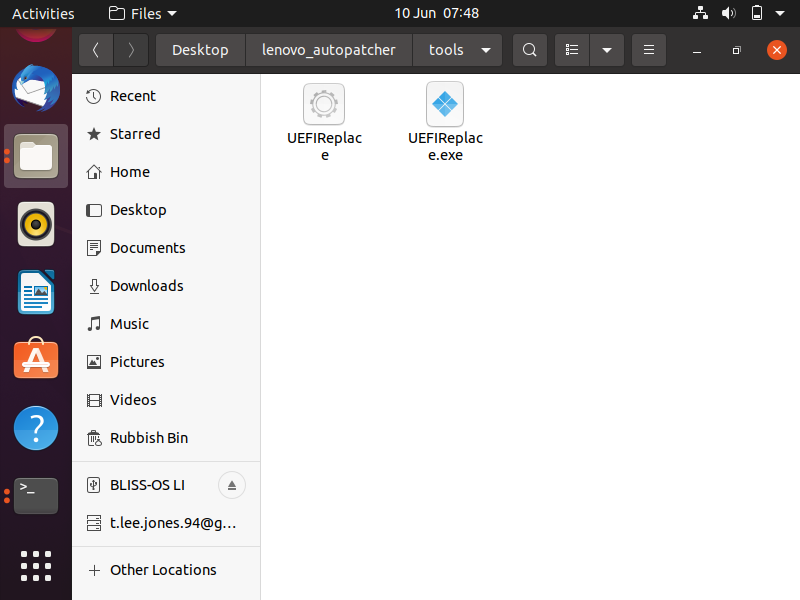This screenshot has height=600, width=800.
Task: Open view options dropdown arrow
Action: point(607,50)
